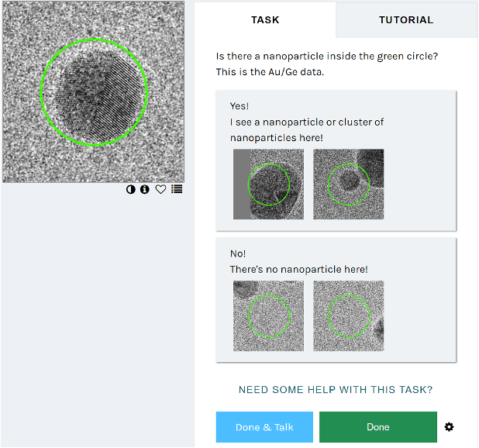Click the 'This is the Au/Ge data' text

[270, 72]
